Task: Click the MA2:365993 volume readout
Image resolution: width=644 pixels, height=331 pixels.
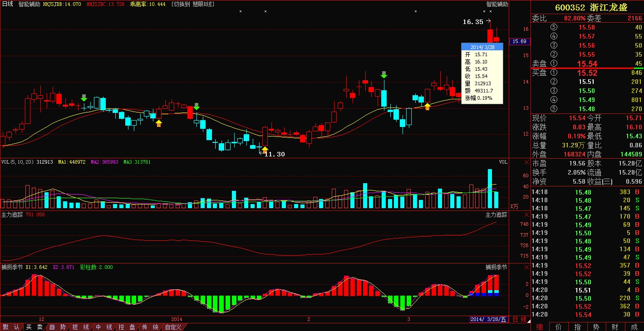Action: [x=104, y=162]
